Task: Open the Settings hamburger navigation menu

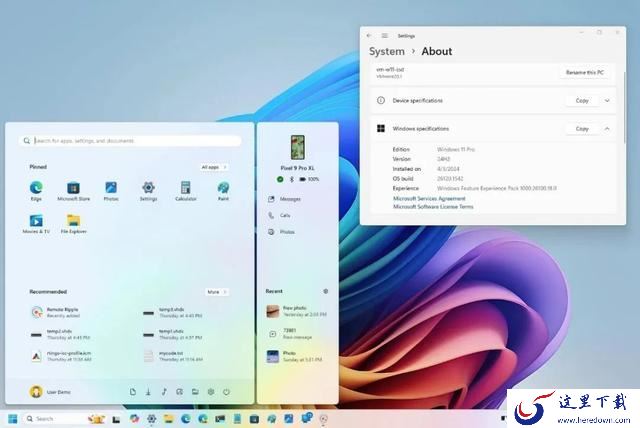Action: [x=384, y=36]
